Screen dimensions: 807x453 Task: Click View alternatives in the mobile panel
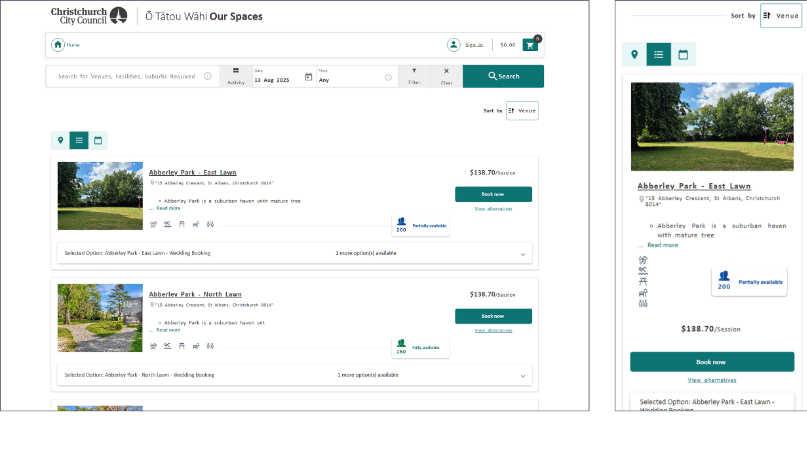point(711,380)
